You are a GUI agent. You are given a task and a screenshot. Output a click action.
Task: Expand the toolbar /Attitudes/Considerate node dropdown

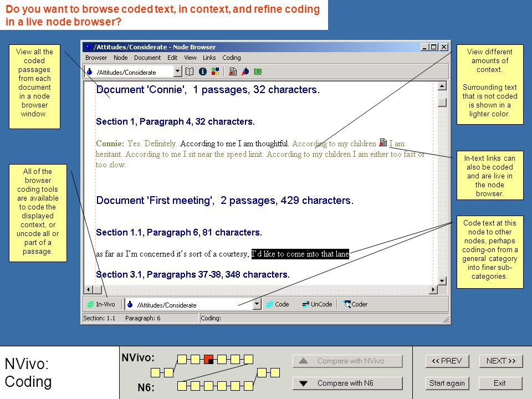click(177, 71)
